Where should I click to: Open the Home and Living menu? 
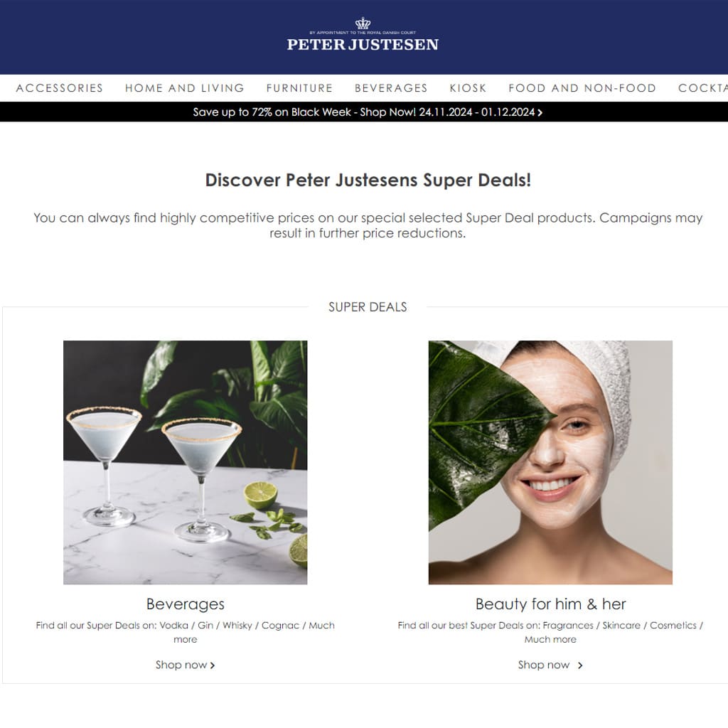click(x=184, y=88)
